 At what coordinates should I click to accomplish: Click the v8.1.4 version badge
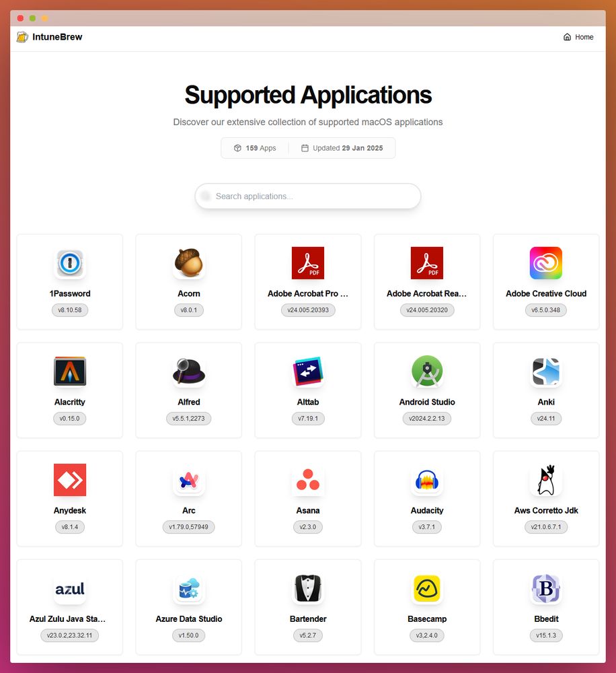[x=70, y=527]
